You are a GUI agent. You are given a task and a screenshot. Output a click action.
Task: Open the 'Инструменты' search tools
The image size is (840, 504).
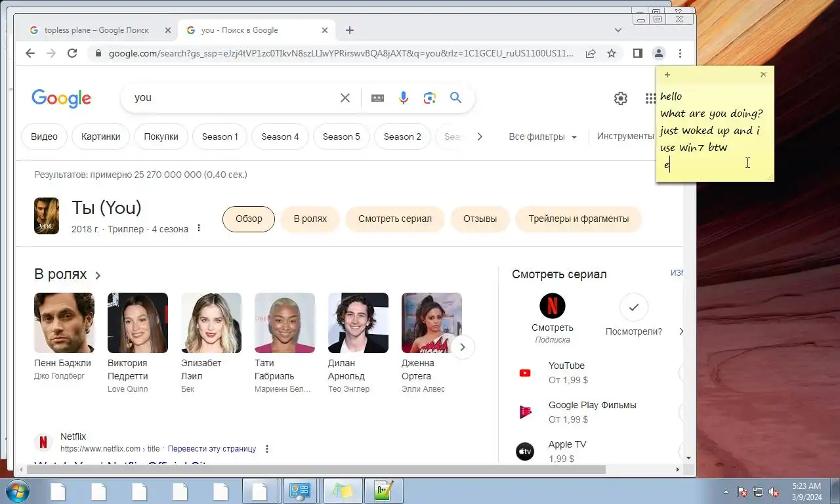625,136
